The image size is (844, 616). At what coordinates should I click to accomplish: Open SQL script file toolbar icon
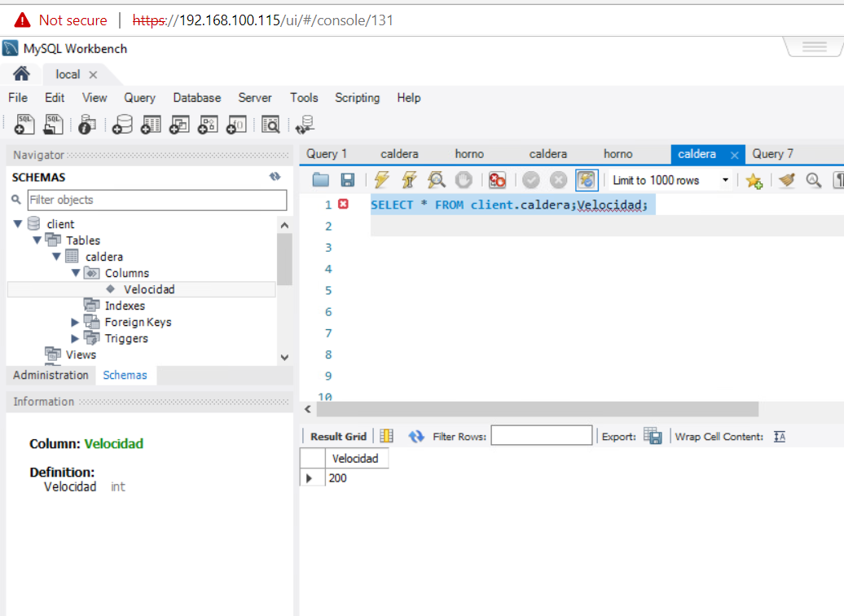click(53, 125)
